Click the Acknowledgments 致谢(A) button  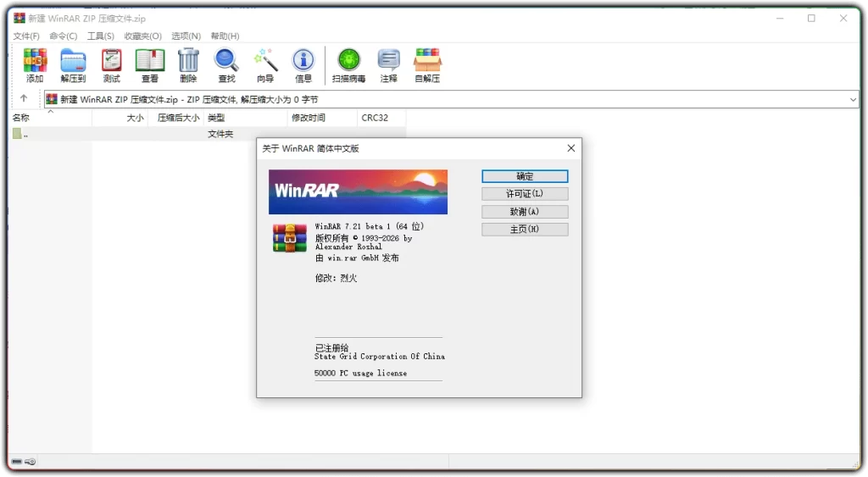pyautogui.click(x=525, y=211)
